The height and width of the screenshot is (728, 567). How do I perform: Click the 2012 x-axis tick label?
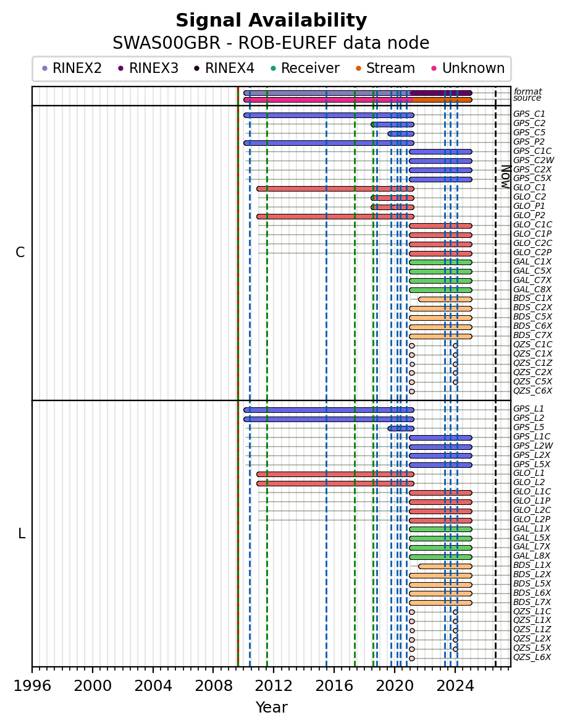coord(274,686)
